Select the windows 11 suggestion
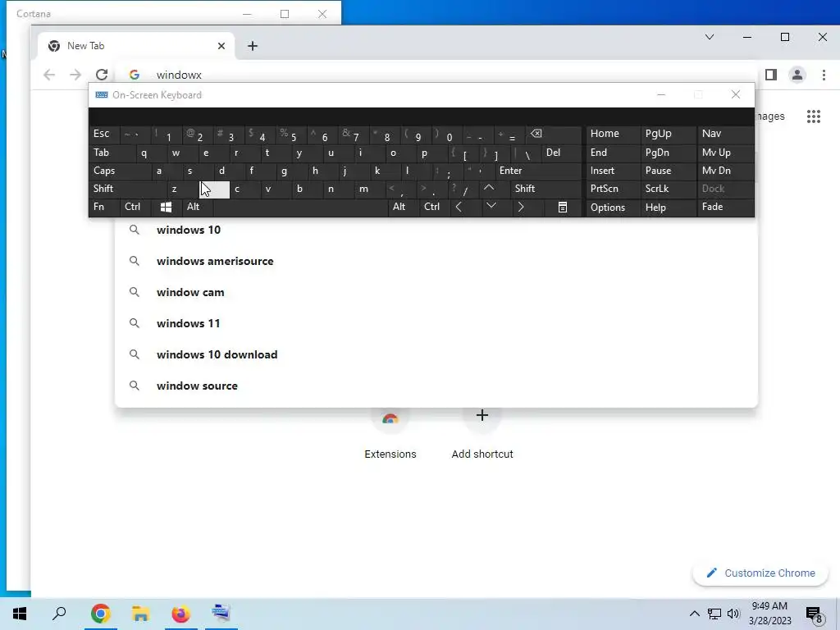Viewport: 840px width, 630px height. click(436, 323)
